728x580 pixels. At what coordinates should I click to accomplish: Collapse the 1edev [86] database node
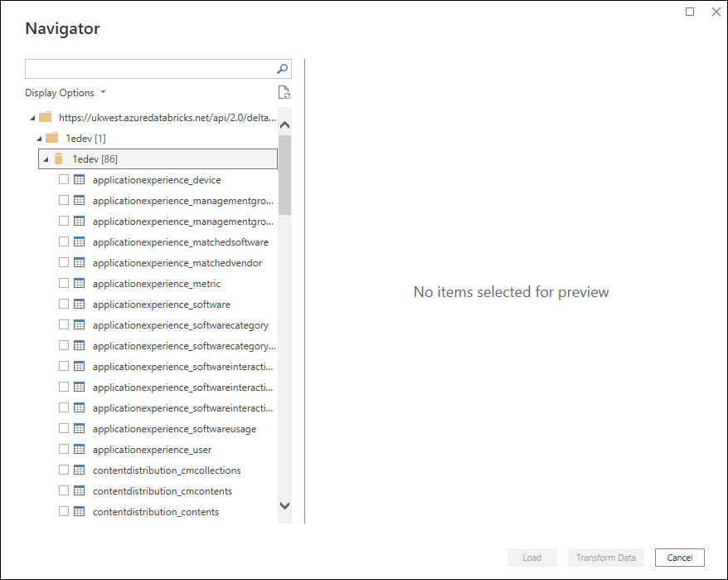coord(46,159)
